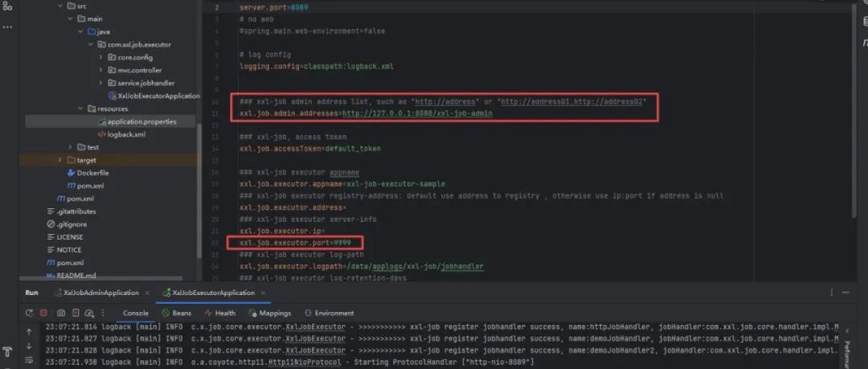The height and width of the screenshot is (369, 868).
Task: Collapse the resources folder
Action: [x=80, y=109]
